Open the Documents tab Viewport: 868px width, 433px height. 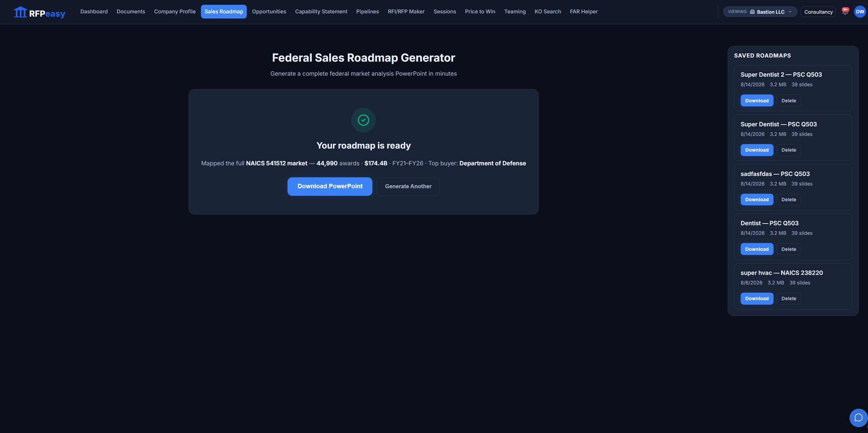pos(131,12)
